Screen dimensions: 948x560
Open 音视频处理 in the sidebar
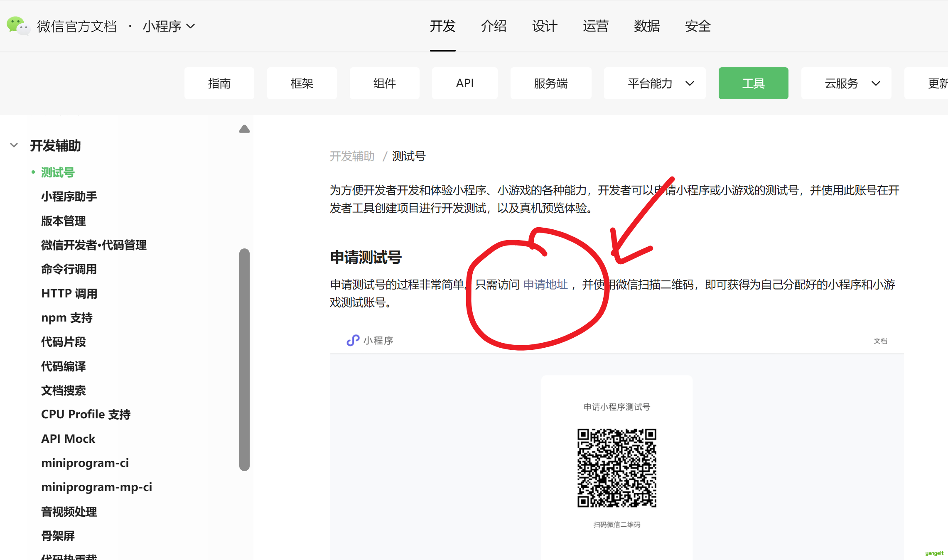[69, 512]
